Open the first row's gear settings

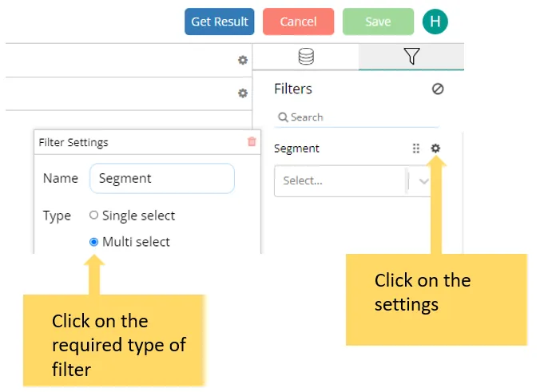click(243, 60)
